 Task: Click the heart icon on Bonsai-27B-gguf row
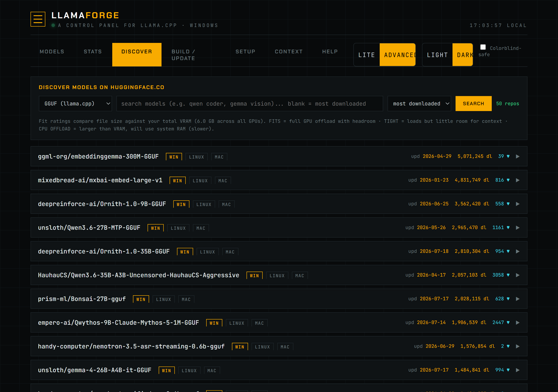(x=508, y=299)
